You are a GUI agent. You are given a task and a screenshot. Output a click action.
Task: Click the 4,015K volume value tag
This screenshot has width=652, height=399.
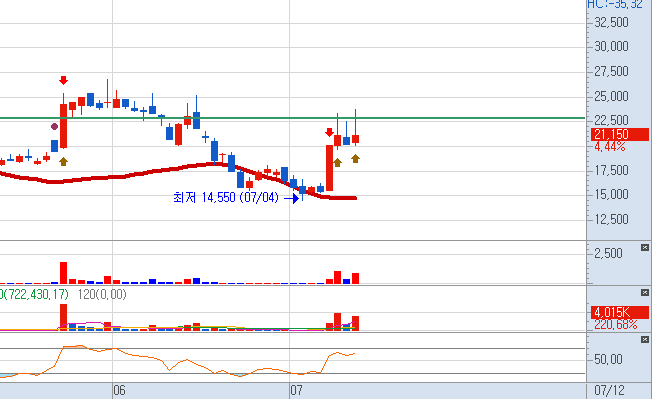click(620, 312)
